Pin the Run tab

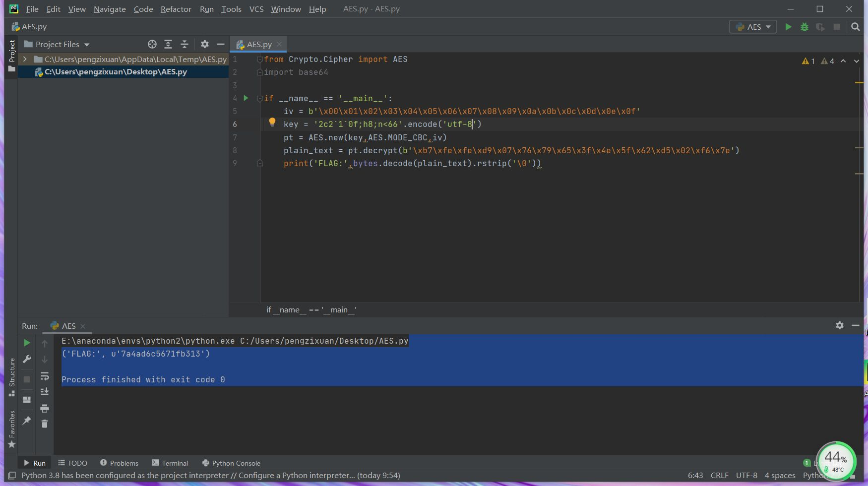(27, 420)
